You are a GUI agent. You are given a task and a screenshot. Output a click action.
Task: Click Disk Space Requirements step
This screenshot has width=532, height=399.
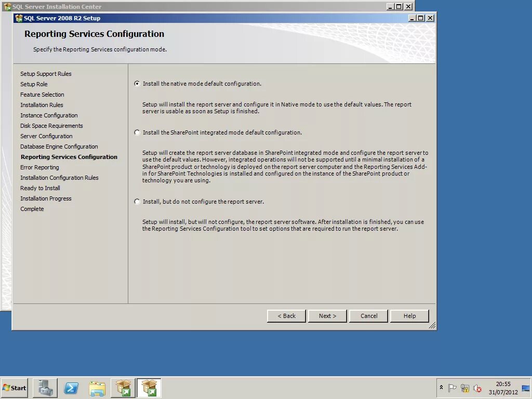[51, 126]
